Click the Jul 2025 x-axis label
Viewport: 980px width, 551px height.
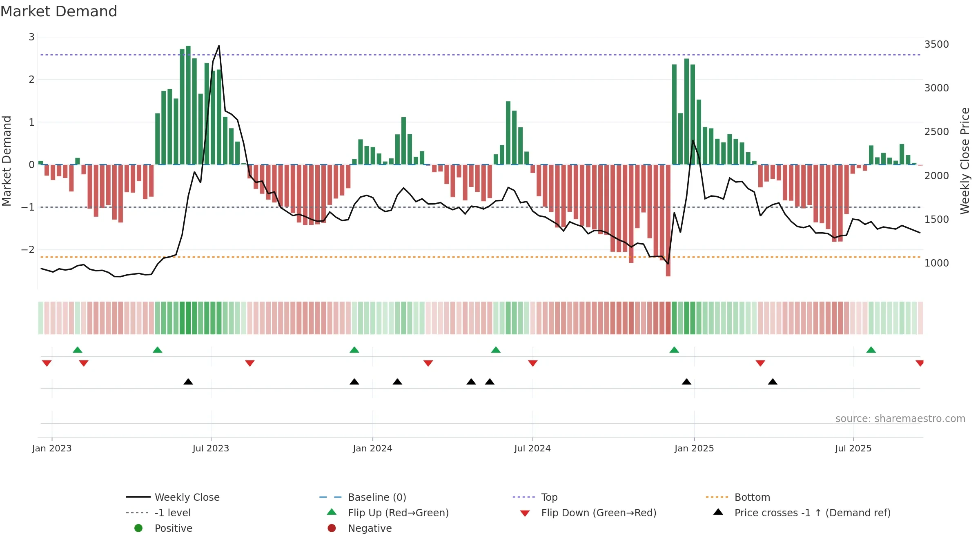click(x=853, y=448)
